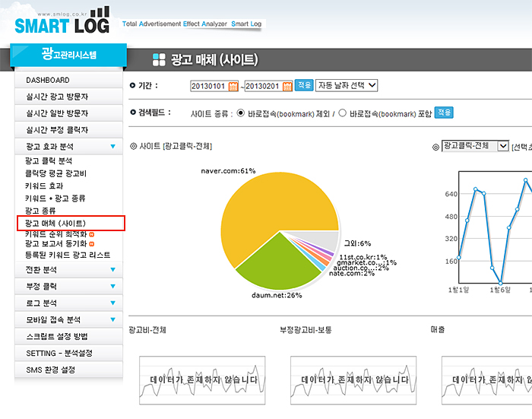Click the 사이트 [광고클릭-전체] heading

(x=176, y=146)
